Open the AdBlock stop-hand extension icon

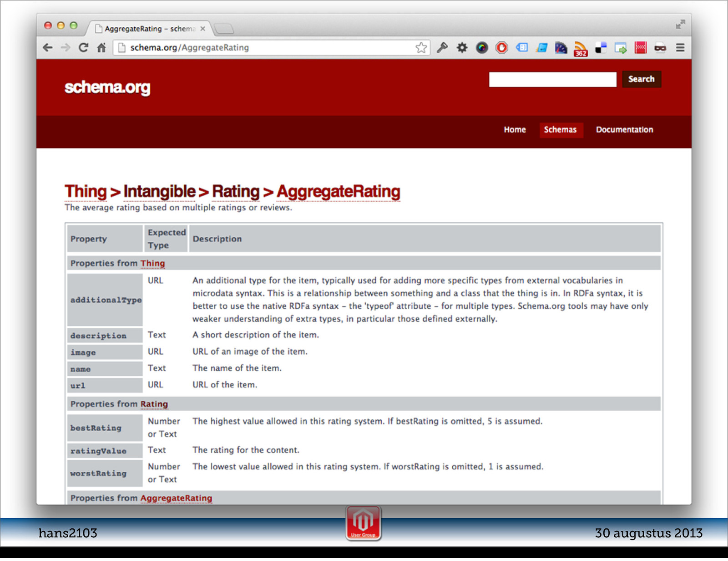[502, 47]
